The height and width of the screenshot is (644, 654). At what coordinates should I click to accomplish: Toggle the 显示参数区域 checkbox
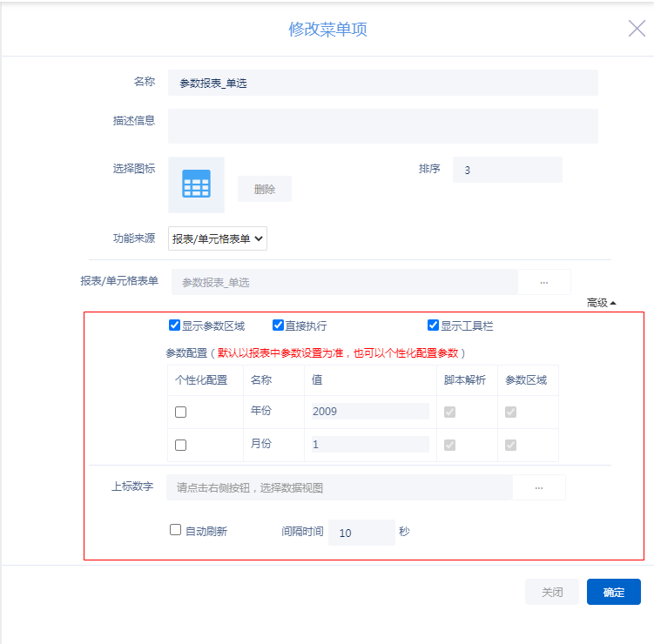pyautogui.click(x=175, y=325)
